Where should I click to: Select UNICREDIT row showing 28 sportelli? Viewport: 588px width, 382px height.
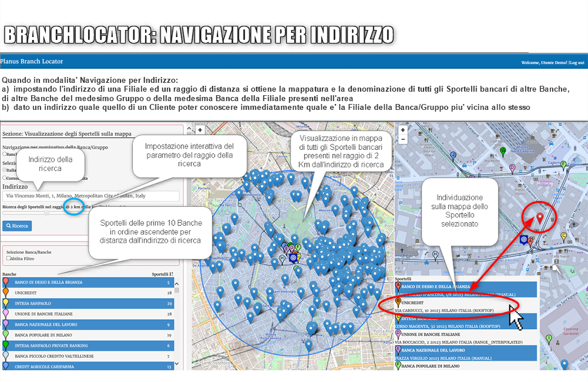(88, 293)
